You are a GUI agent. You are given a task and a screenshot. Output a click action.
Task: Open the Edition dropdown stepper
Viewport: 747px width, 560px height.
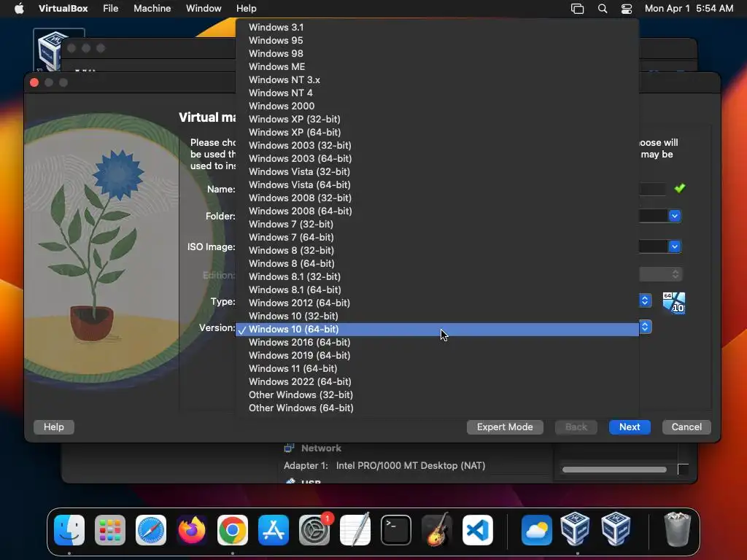(675, 274)
